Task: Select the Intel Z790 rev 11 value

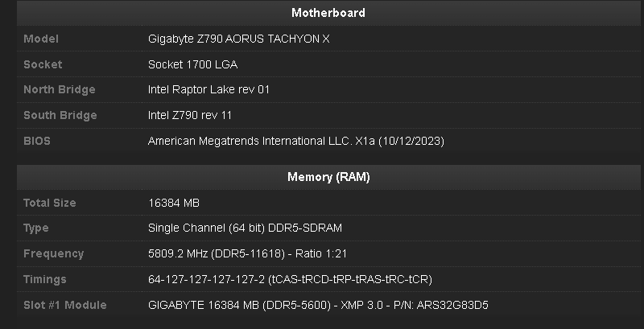Action: pyautogui.click(x=190, y=115)
